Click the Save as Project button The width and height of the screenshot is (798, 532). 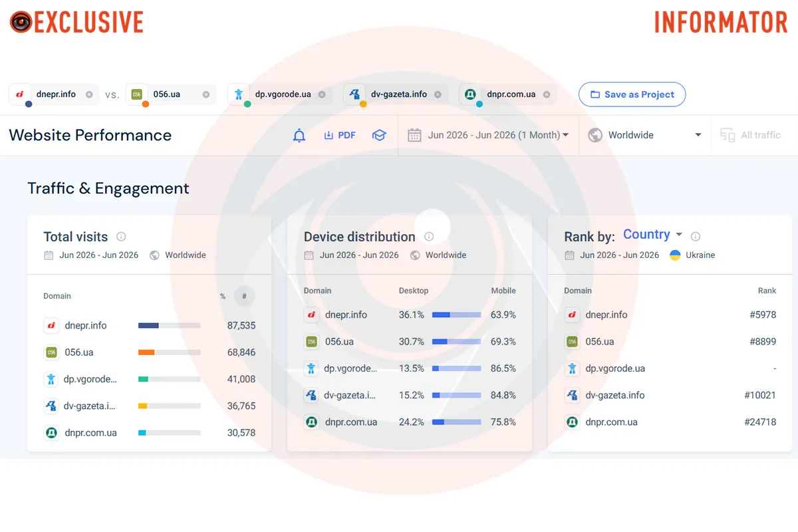pos(632,94)
